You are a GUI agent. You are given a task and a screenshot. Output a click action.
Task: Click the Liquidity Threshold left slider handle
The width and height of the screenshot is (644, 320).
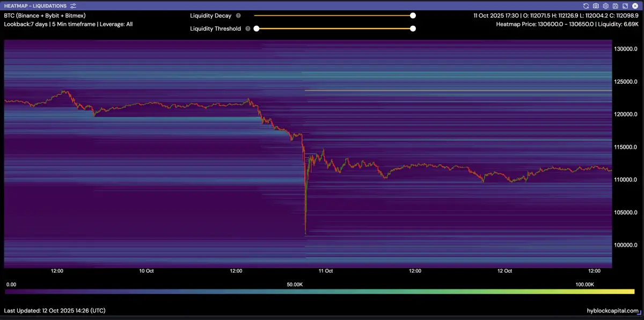click(257, 28)
